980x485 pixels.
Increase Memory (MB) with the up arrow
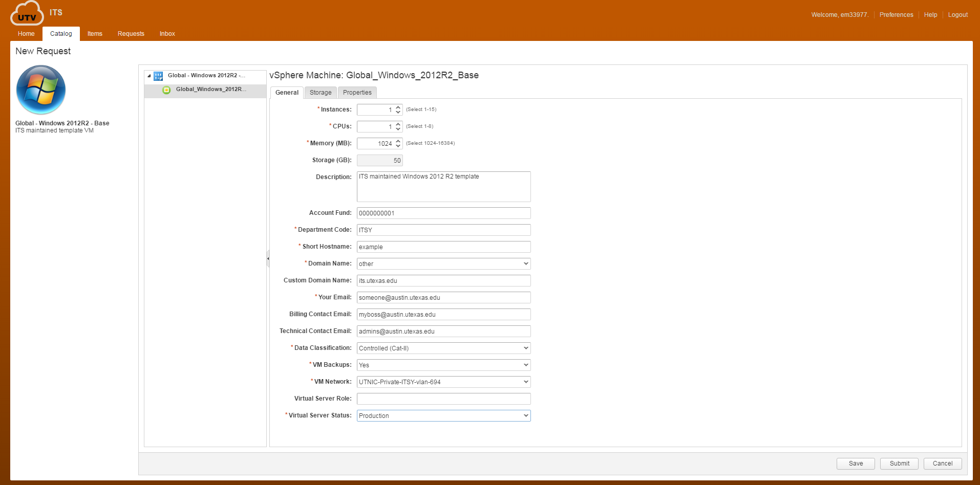click(x=397, y=141)
